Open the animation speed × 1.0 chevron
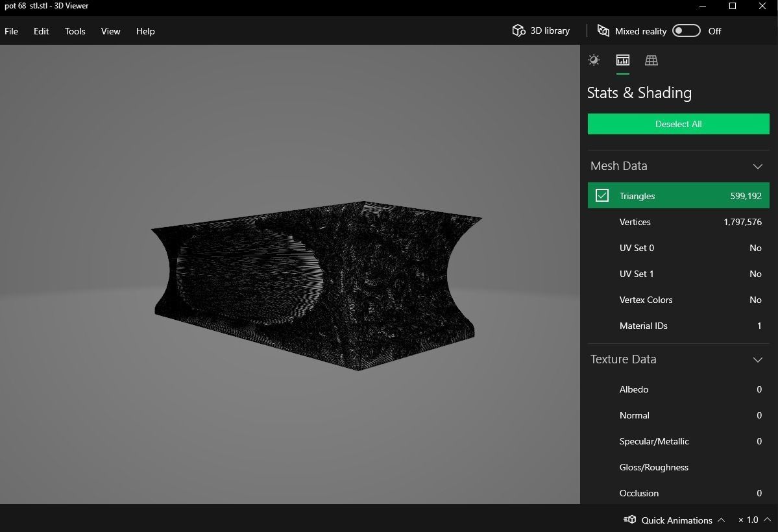The image size is (778, 532). [x=766, y=520]
